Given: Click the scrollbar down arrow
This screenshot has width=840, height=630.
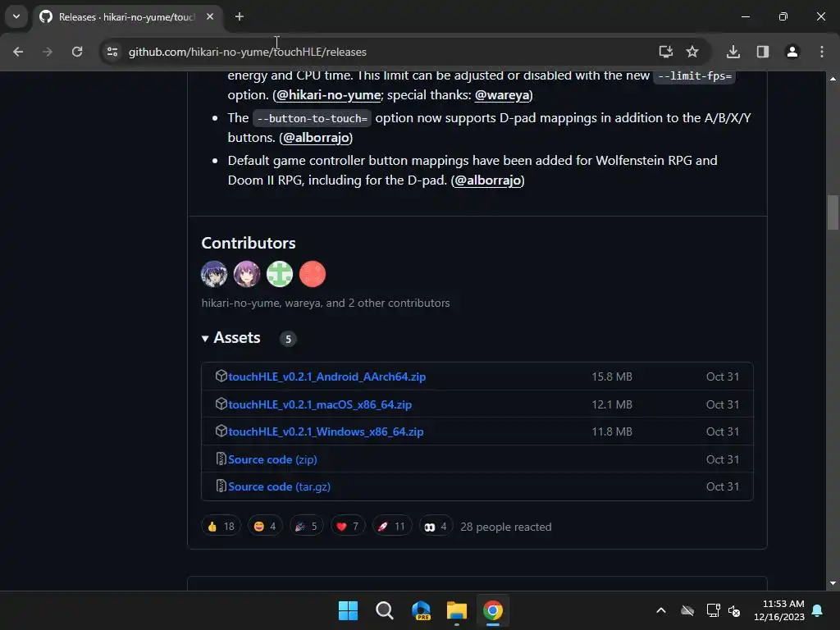Looking at the screenshot, I should coord(833,583).
